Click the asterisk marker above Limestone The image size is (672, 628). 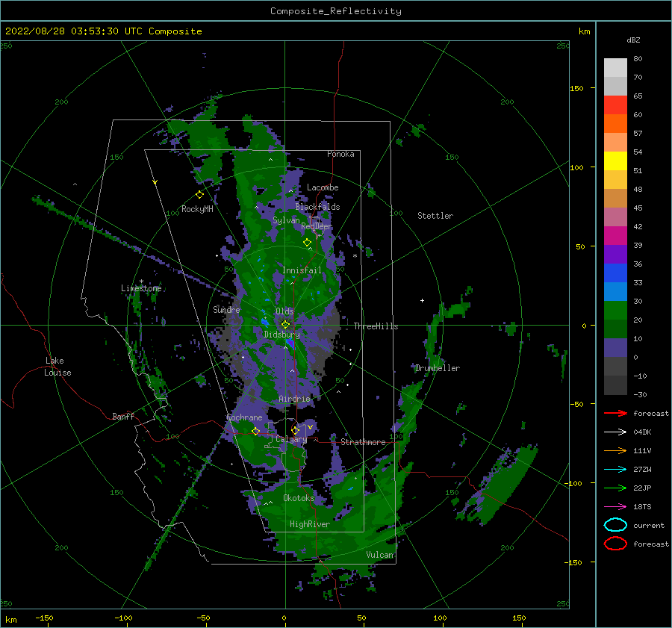(141, 282)
